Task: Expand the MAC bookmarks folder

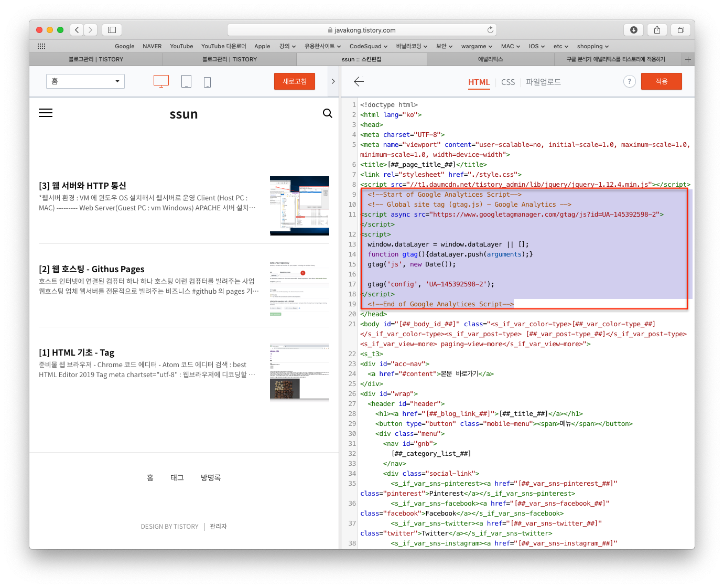Action: tap(511, 46)
